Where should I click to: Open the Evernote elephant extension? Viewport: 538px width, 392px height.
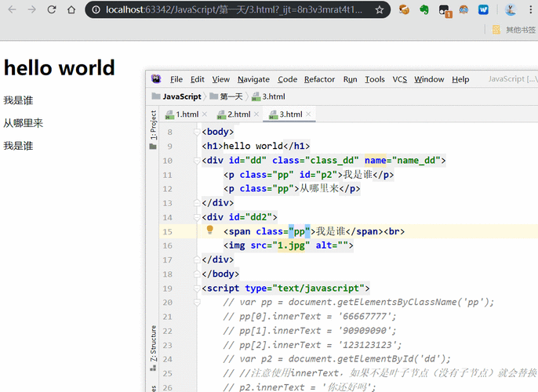click(x=424, y=9)
